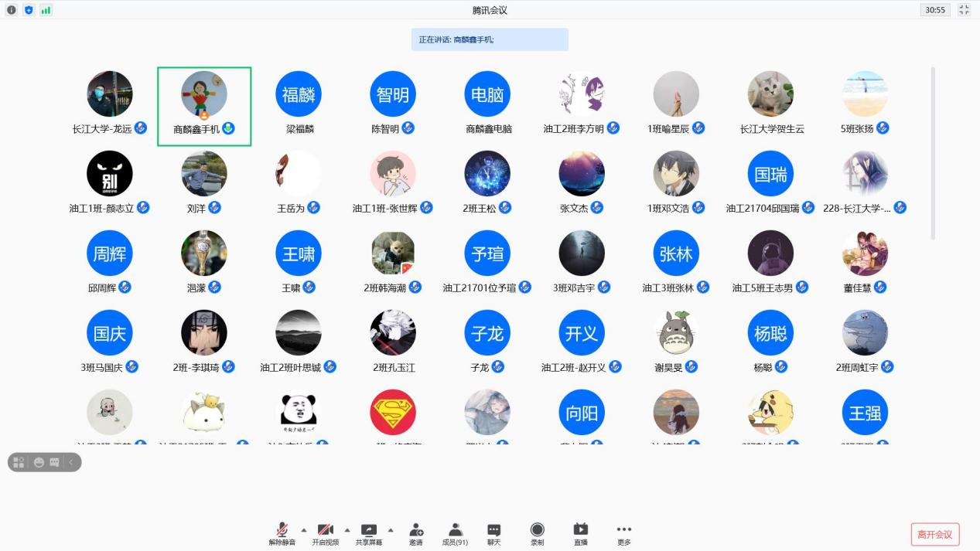Open the 成员(91) members list
The width and height of the screenshot is (980, 551).
455,533
